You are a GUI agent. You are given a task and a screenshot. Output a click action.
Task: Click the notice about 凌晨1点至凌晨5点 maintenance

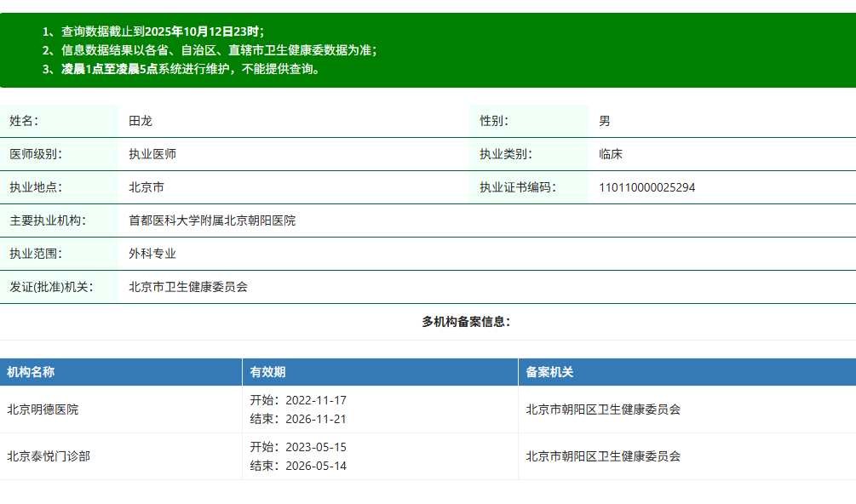182,69
